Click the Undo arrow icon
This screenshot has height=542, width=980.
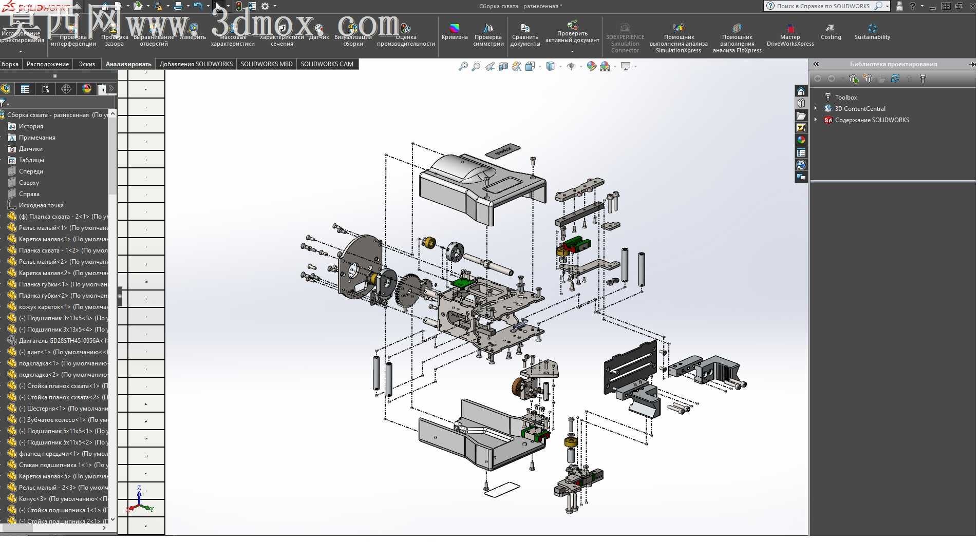coord(198,6)
